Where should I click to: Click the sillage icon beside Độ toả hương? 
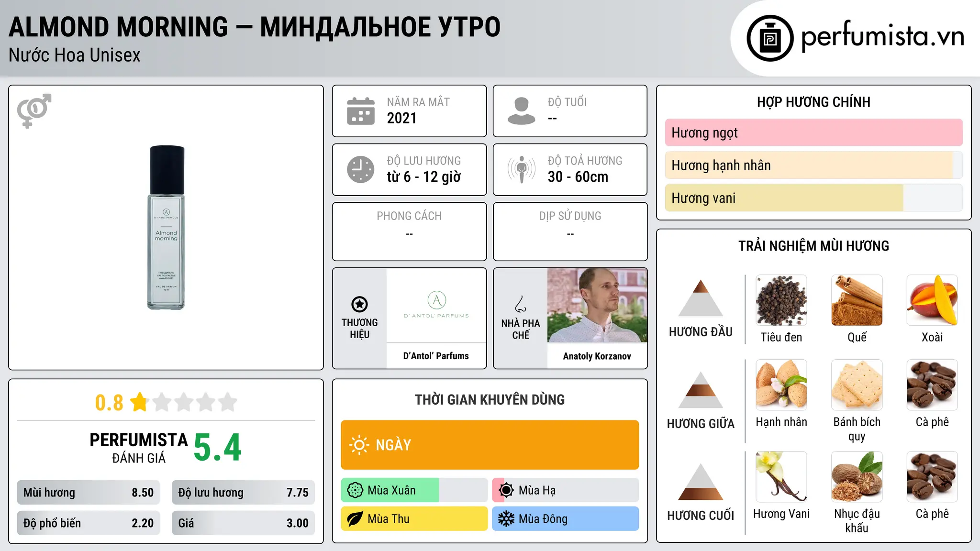click(521, 169)
